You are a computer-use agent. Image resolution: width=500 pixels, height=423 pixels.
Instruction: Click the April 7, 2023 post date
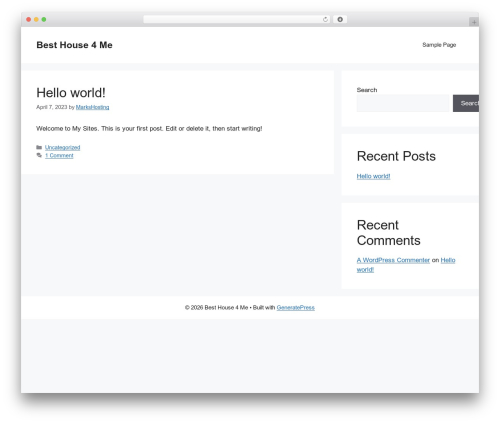[52, 107]
